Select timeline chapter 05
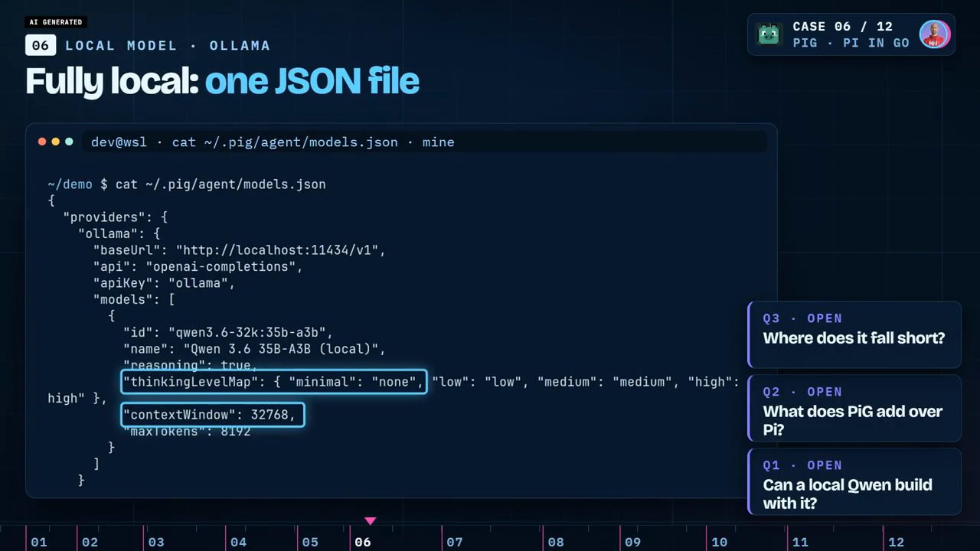The width and height of the screenshot is (980, 551). click(x=310, y=542)
